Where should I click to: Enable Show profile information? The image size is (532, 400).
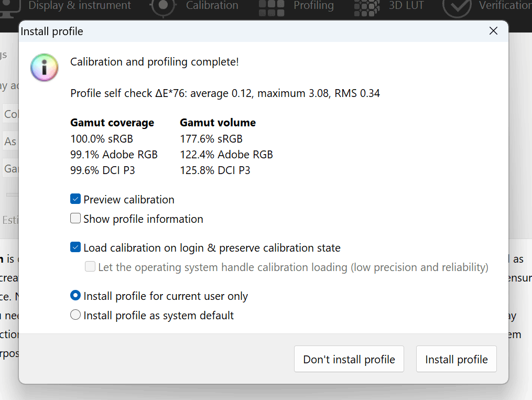(75, 219)
